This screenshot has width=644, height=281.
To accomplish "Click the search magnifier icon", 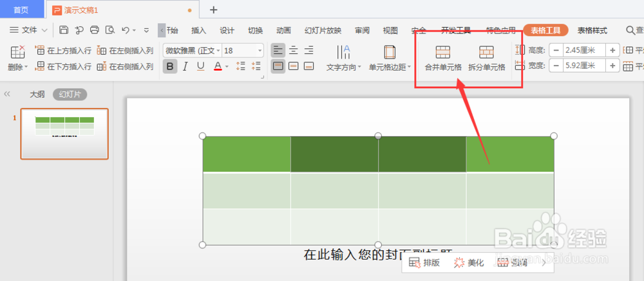I will (x=630, y=30).
